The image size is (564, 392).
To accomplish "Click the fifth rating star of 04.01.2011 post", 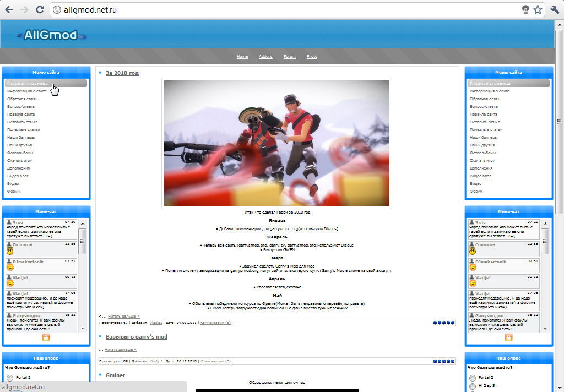I will click(x=453, y=323).
